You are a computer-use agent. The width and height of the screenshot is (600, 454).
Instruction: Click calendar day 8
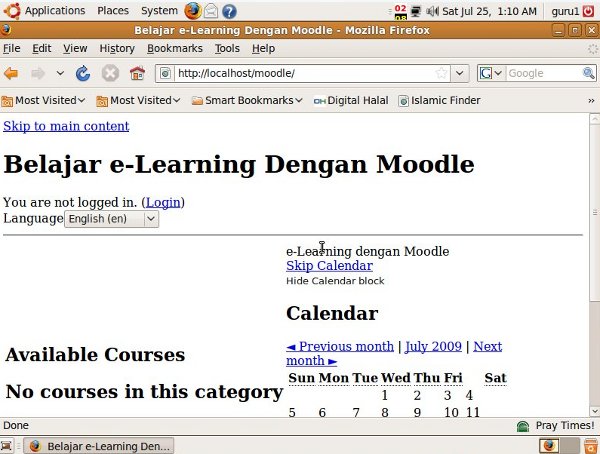(x=385, y=412)
